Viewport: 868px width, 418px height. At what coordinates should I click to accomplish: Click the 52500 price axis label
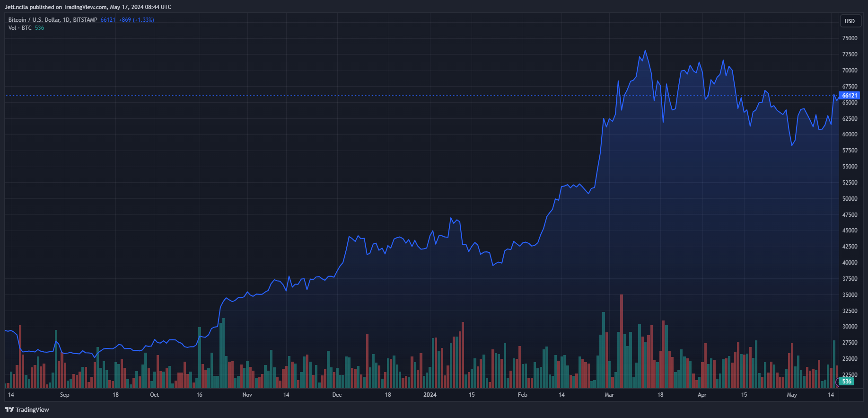(x=850, y=183)
